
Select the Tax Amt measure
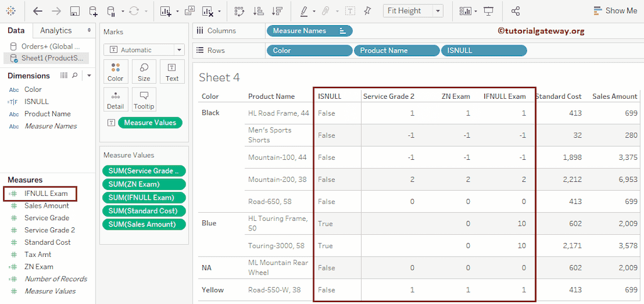click(37, 254)
